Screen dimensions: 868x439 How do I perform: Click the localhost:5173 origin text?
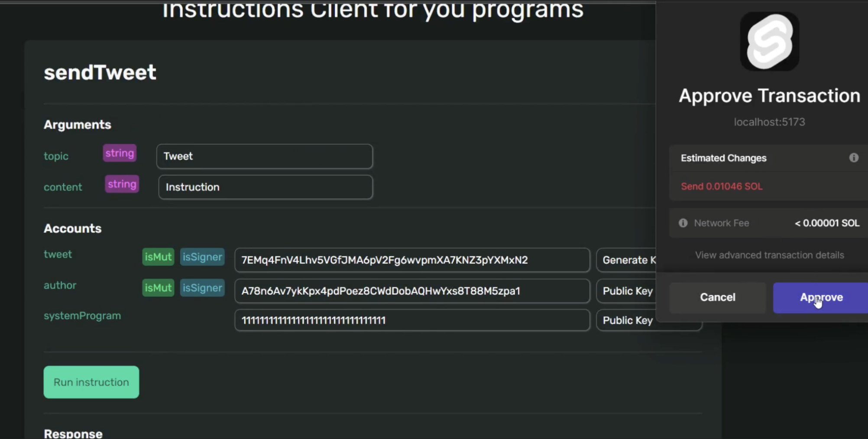[x=769, y=122]
